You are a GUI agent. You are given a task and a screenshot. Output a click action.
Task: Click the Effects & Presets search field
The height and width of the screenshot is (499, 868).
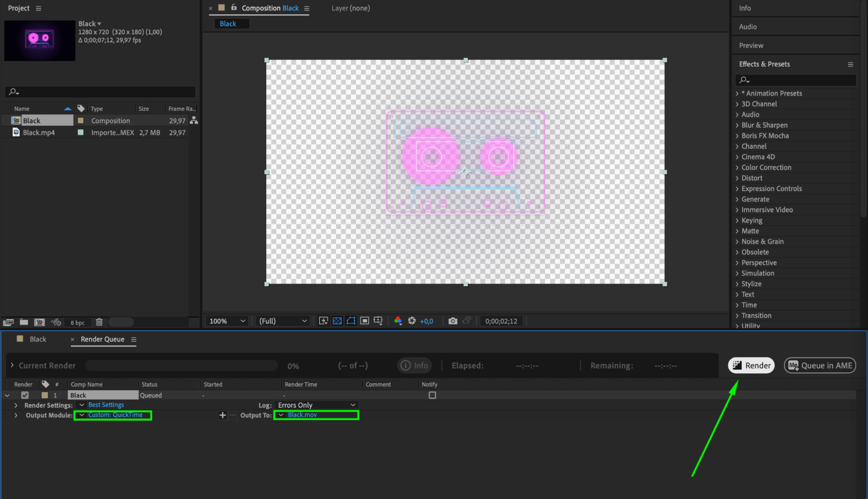point(799,80)
